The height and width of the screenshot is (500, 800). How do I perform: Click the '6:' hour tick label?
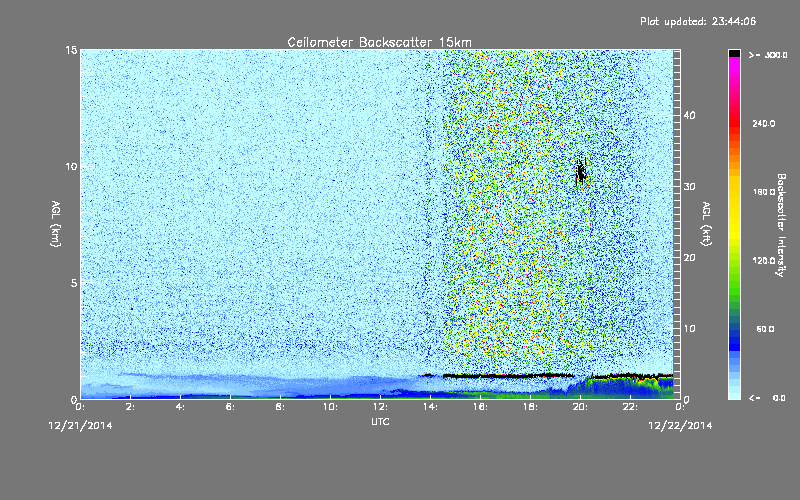pos(230,407)
